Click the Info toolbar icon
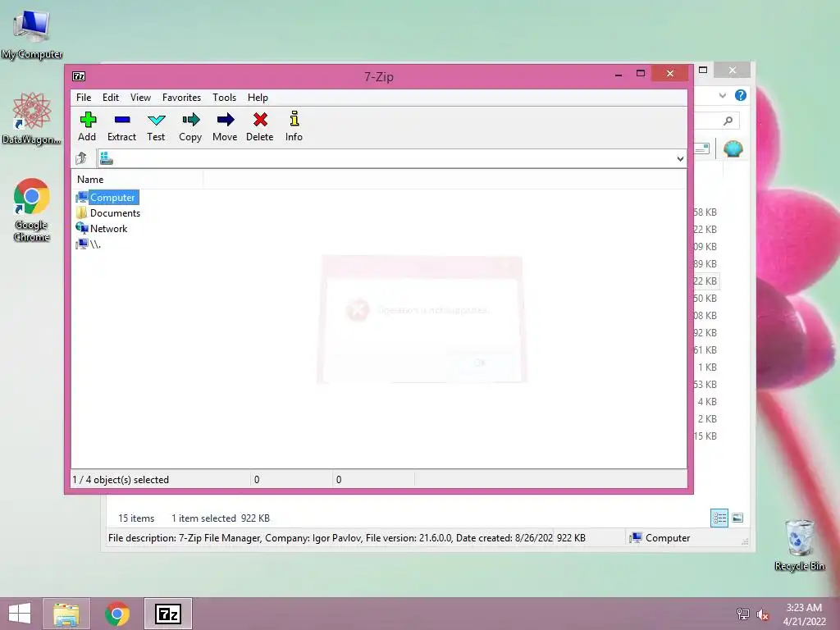Image resolution: width=840 pixels, height=630 pixels. pyautogui.click(x=294, y=126)
